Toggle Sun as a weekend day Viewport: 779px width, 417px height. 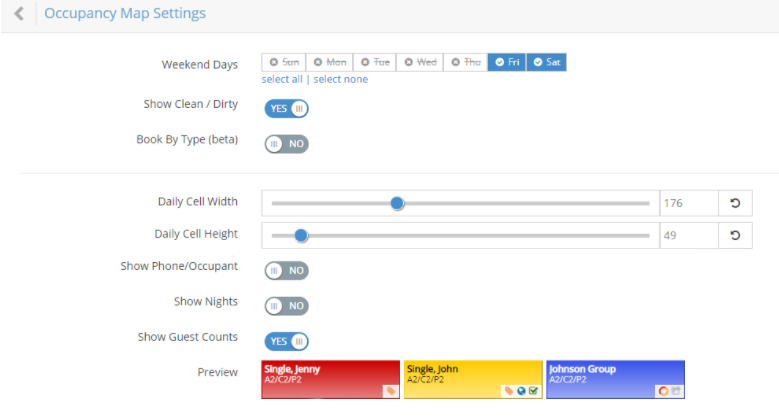coord(283,62)
